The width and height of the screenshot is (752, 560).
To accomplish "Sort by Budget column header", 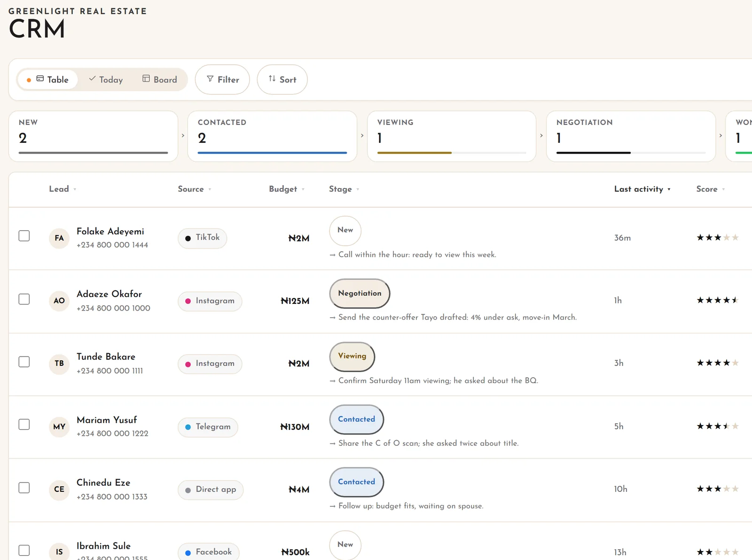I will coord(287,189).
